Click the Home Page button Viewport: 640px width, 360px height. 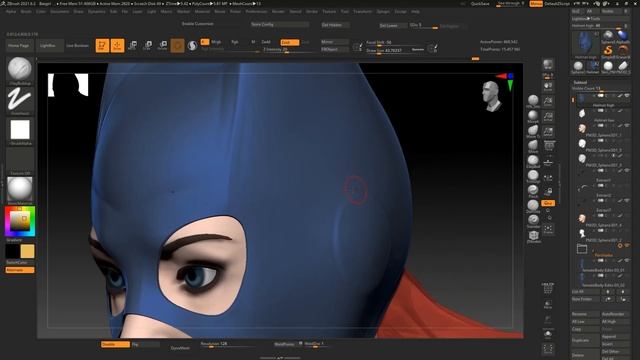(19, 46)
